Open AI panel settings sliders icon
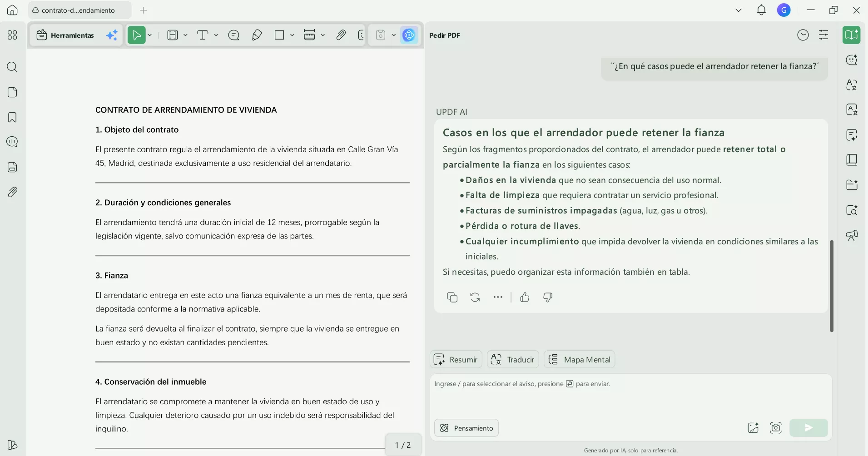This screenshot has width=868, height=456. pos(823,35)
